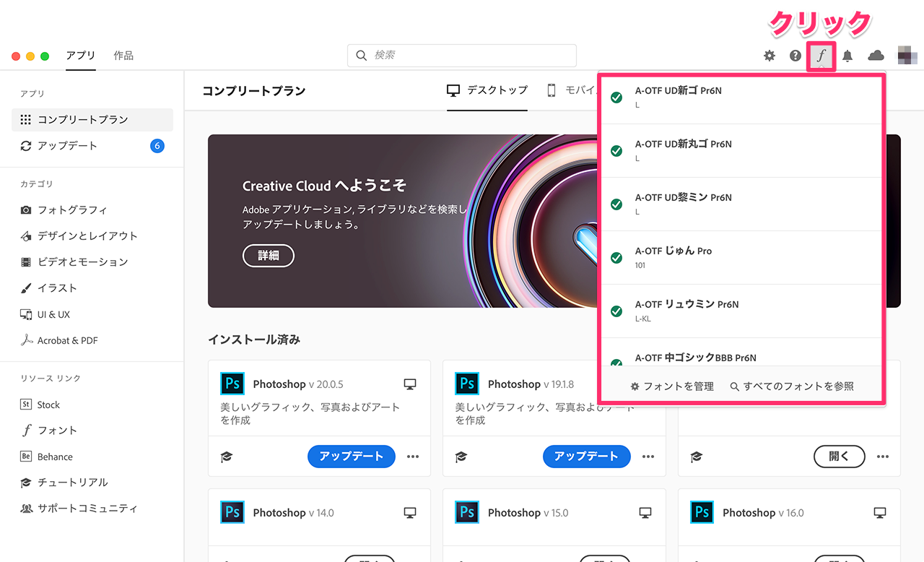
Task: Click desktop monitor icon on Photoshop v 20.0.5 card
Action: (410, 384)
